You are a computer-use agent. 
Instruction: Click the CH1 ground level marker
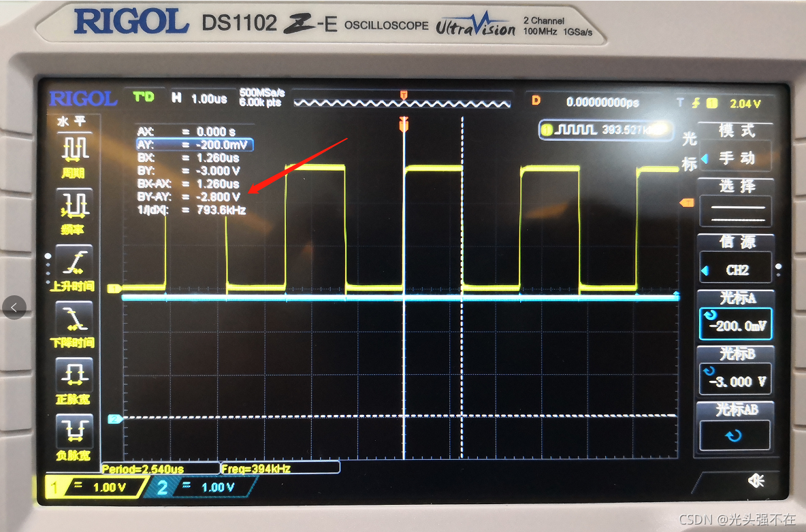114,288
